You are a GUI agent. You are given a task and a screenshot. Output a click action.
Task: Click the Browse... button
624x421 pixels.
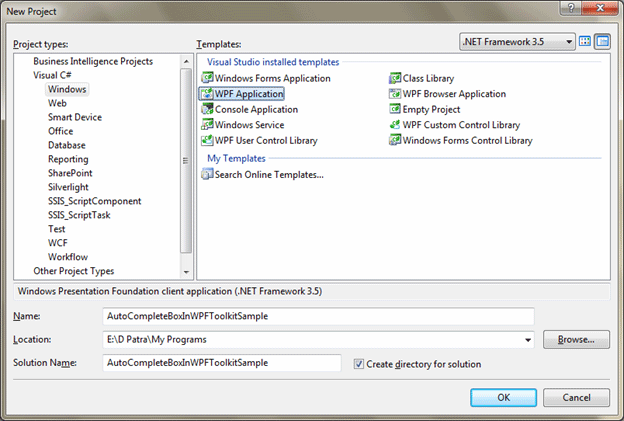pos(576,340)
